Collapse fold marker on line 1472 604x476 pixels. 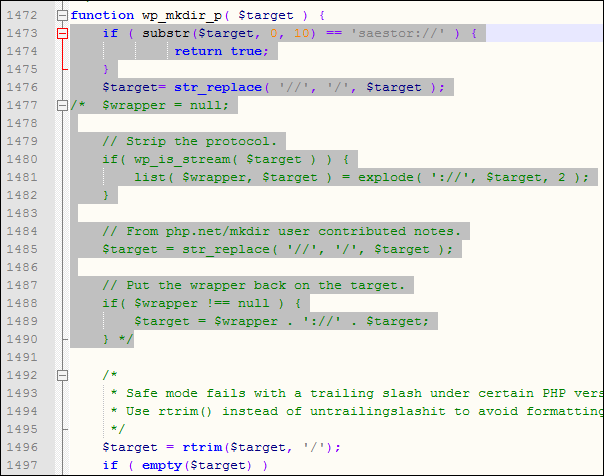pyautogui.click(x=62, y=15)
